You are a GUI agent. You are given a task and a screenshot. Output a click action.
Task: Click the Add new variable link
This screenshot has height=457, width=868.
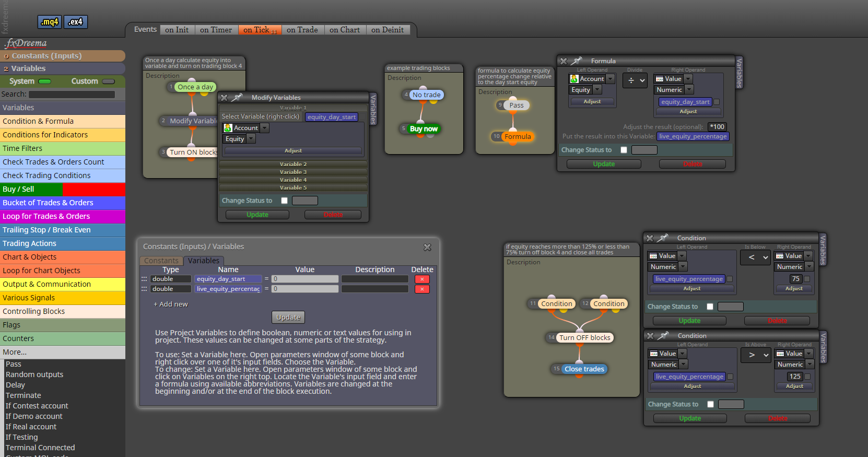[171, 304]
